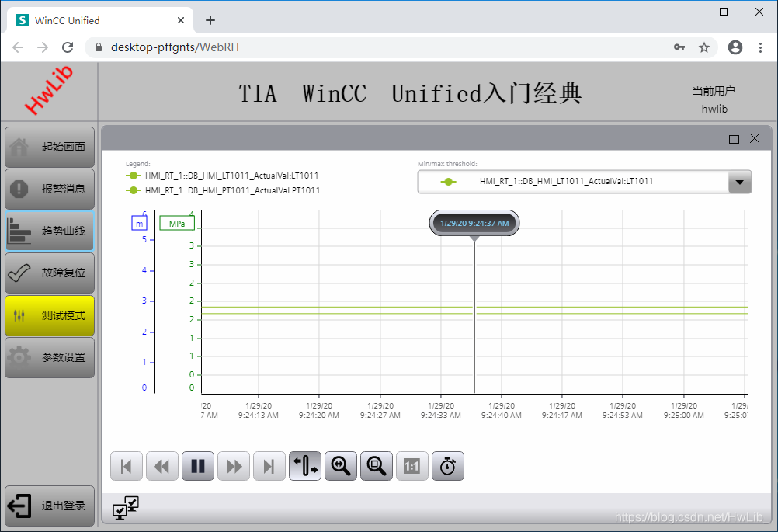Click the ruler timestamp 9:24:37 AM marker

474,224
